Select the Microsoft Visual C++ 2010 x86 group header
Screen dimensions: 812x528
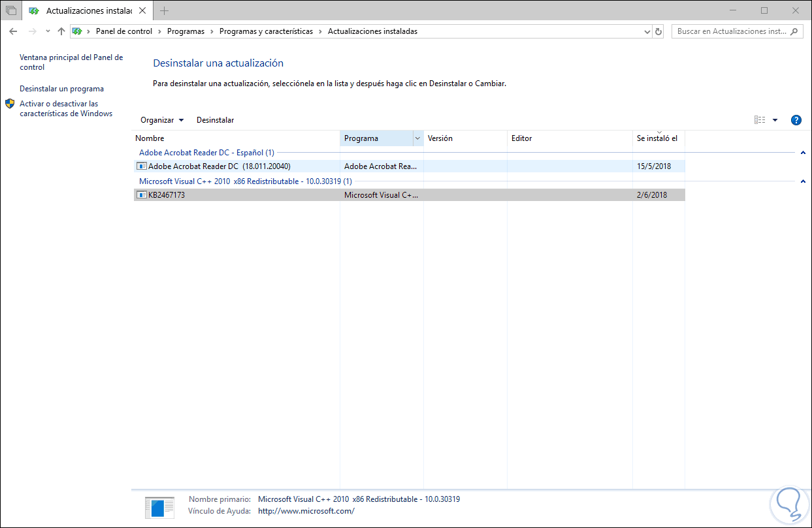click(245, 181)
